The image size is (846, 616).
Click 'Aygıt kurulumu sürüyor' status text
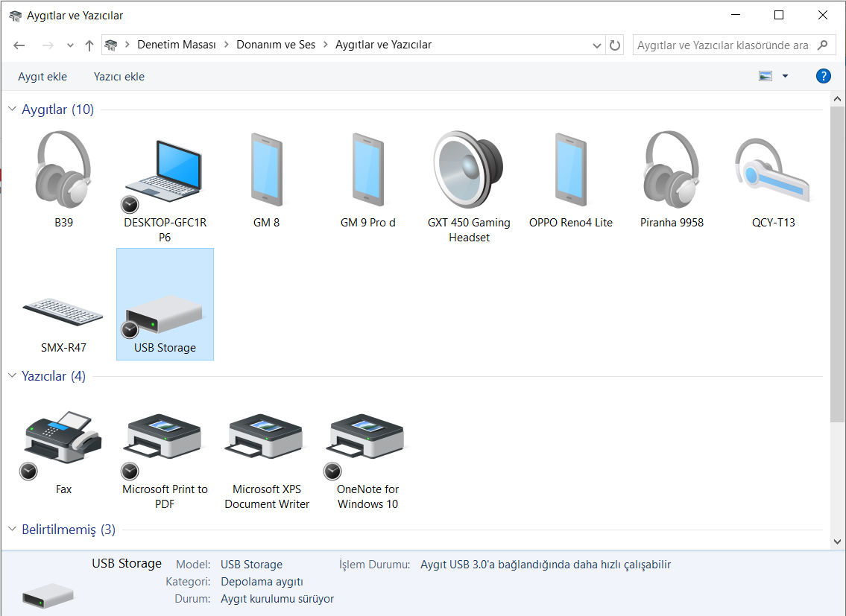coord(277,599)
